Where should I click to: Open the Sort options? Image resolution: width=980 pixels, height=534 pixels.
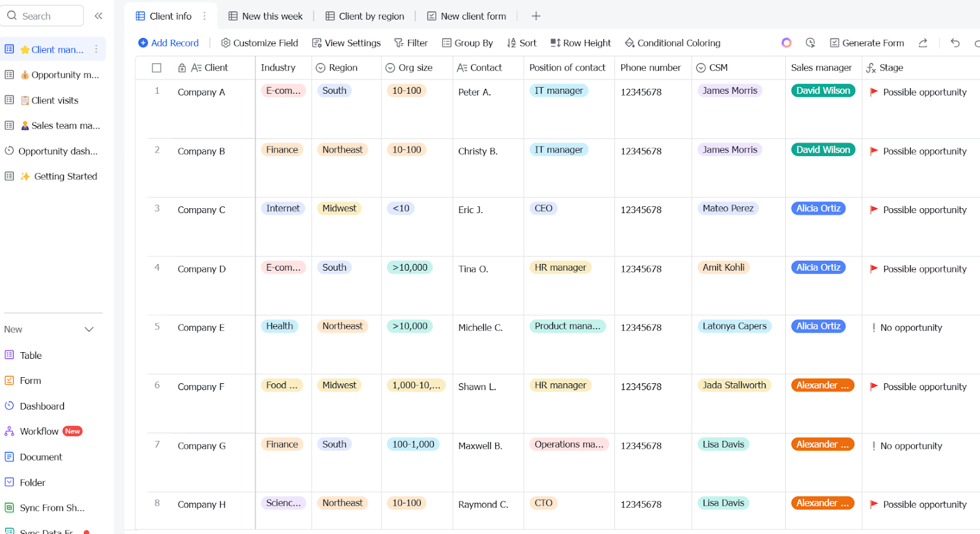(x=522, y=43)
